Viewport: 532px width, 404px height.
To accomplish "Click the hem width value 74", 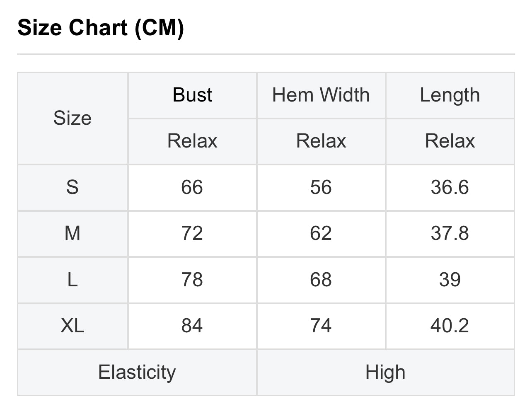I will [x=321, y=326].
